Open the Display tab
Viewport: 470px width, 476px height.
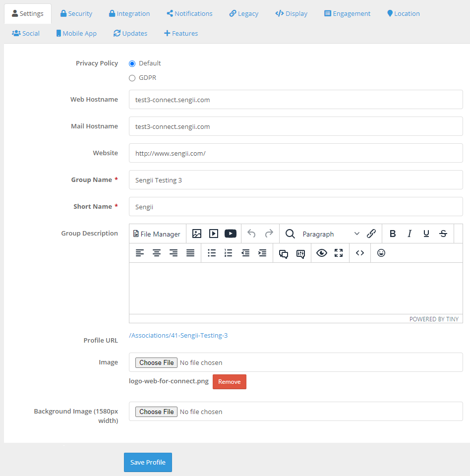click(291, 14)
